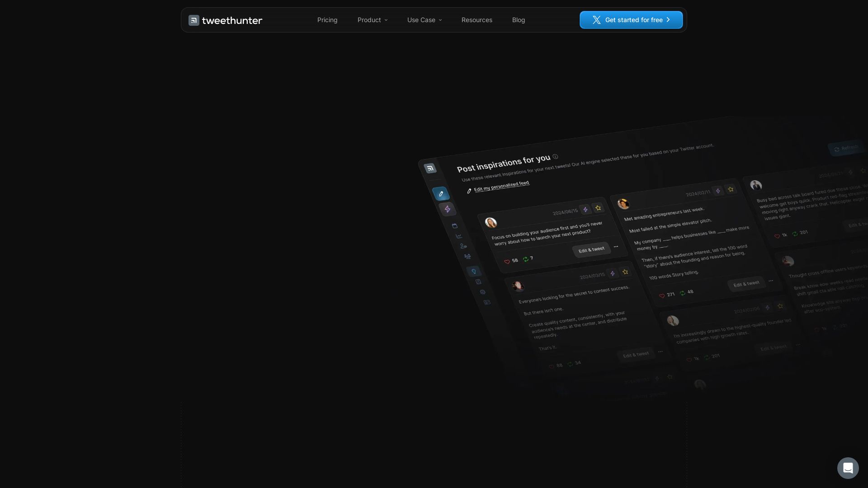
Task: Select the pencil compose icon in sidebar
Action: point(441,194)
